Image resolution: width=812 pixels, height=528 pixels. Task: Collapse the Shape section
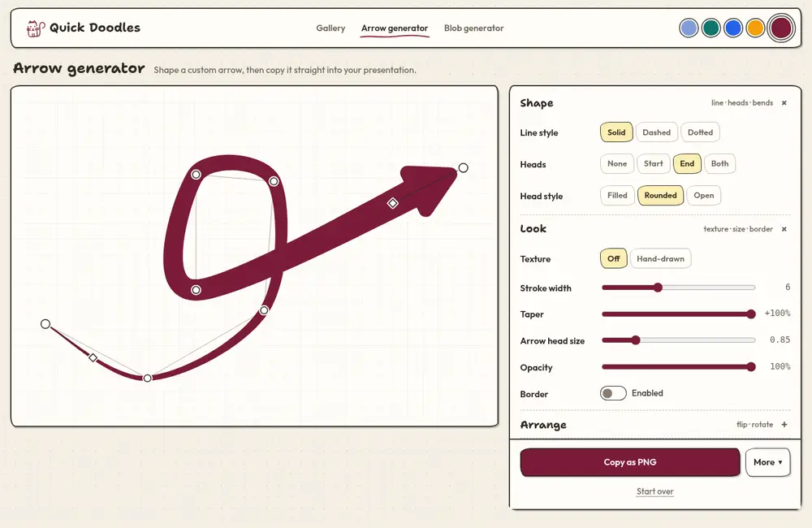point(784,102)
